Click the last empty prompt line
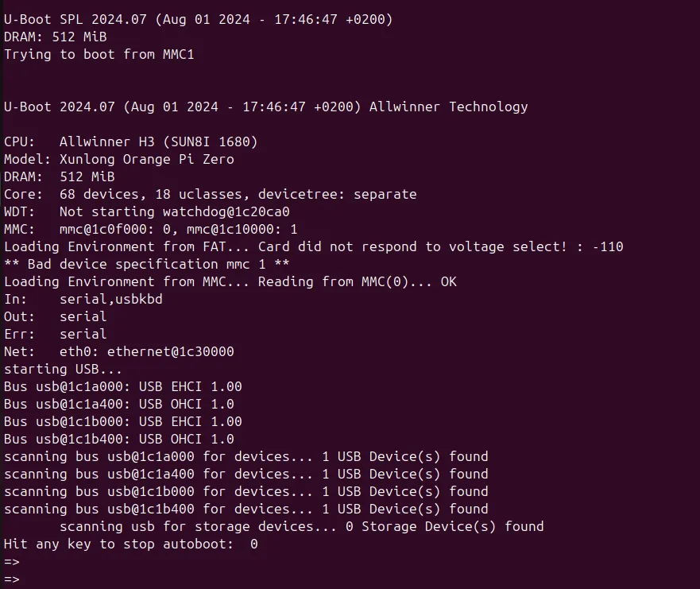The image size is (700, 589). pyautogui.click(x=11, y=579)
